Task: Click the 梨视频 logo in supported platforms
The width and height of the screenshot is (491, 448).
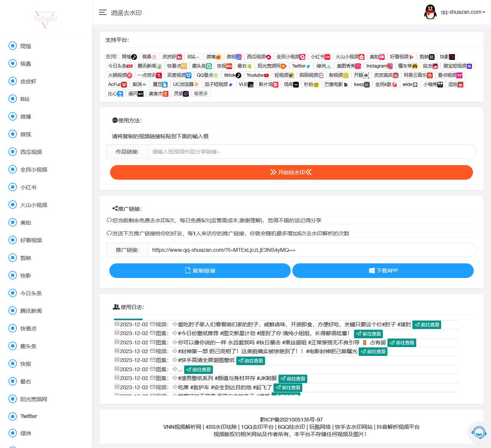Action: pos(346,75)
